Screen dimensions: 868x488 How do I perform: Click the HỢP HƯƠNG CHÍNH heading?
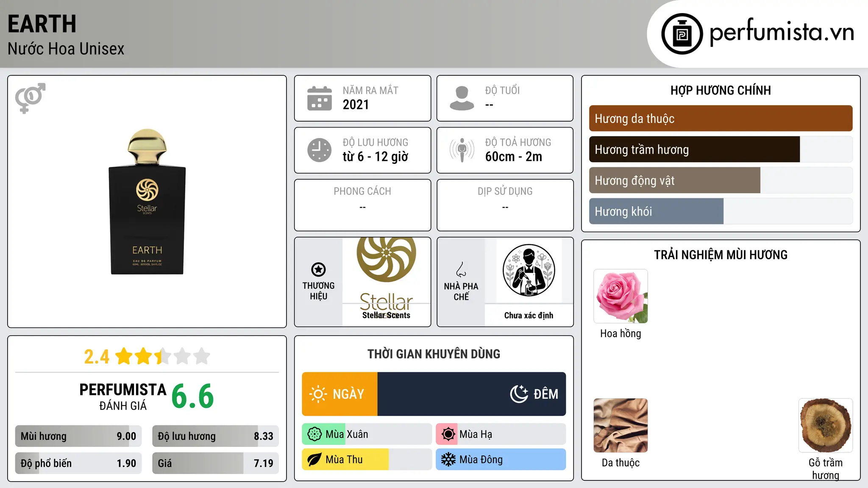point(721,90)
